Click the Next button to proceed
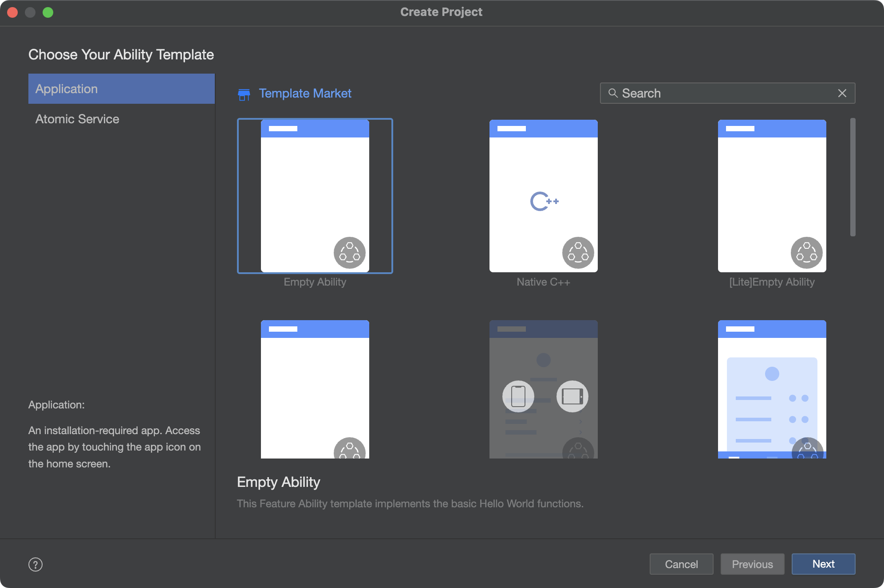This screenshot has width=884, height=588. [x=823, y=562]
